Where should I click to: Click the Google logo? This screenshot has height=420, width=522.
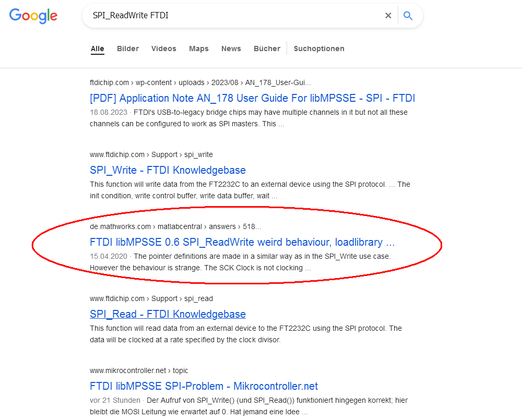(33, 16)
